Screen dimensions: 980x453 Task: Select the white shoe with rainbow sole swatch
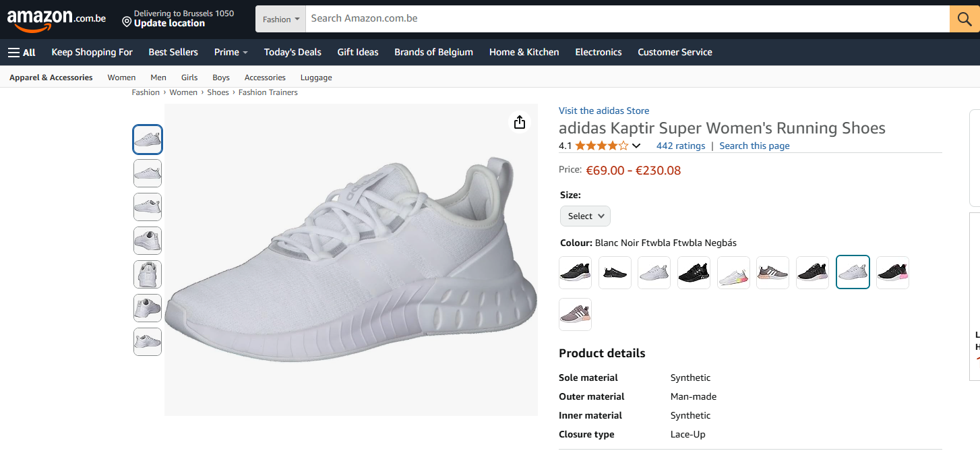point(733,273)
